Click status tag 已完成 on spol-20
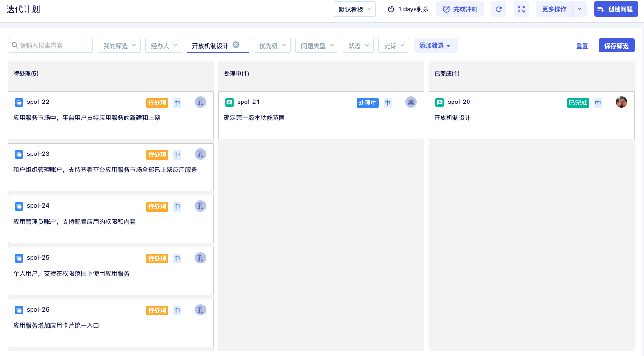Screen dimensions: 644x356 578,102
